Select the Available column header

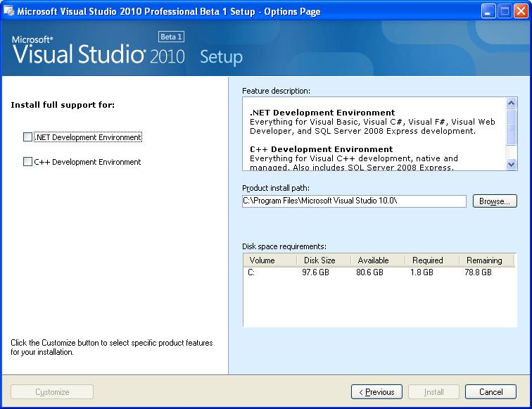pos(373,260)
